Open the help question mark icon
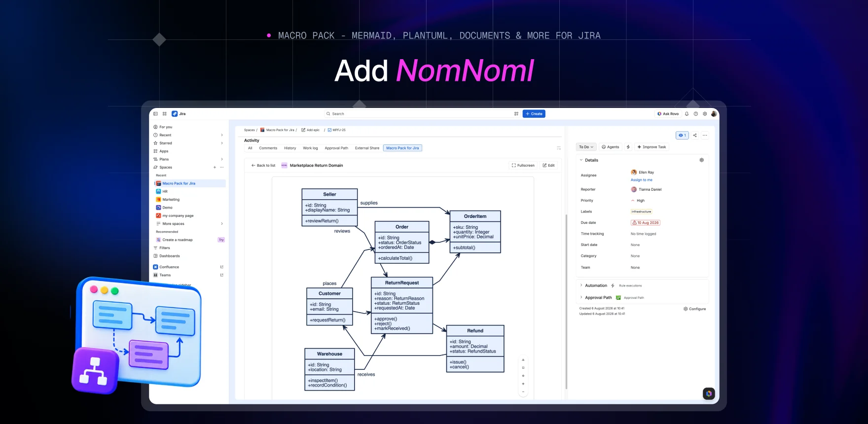868x424 pixels. coord(696,114)
